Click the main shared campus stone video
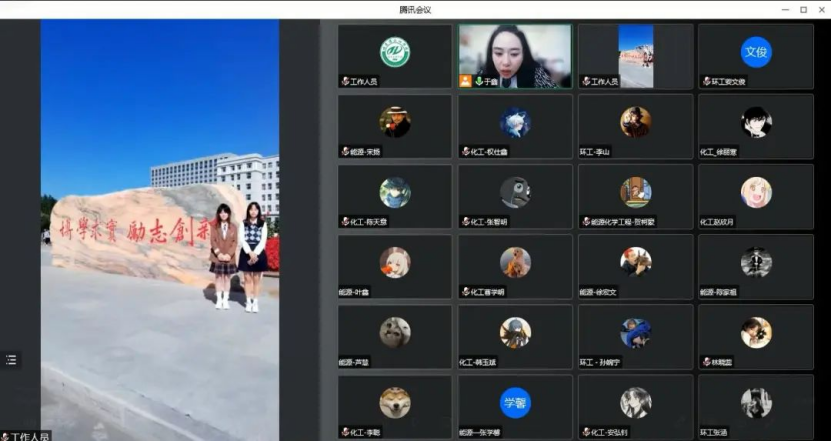This screenshot has height=441, width=831. (160, 230)
